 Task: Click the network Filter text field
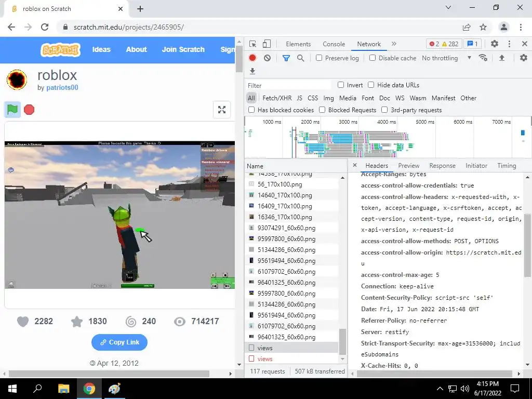[x=288, y=85]
